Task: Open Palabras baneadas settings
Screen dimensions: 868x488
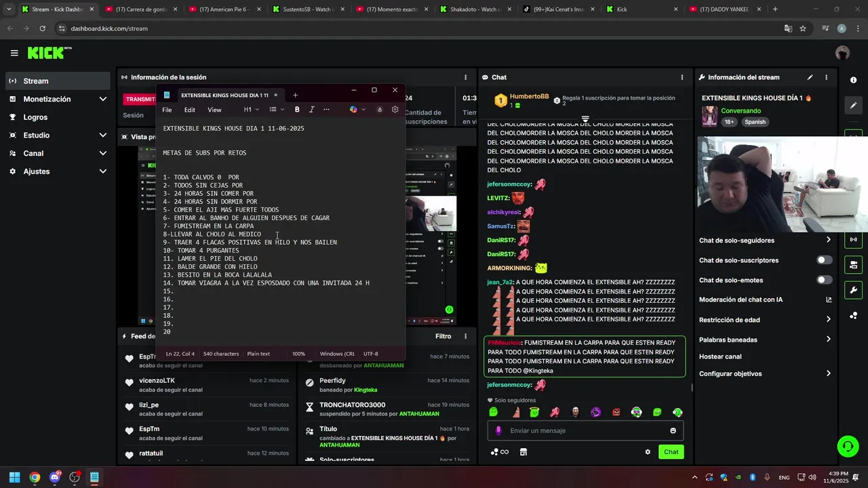Action: (x=765, y=340)
